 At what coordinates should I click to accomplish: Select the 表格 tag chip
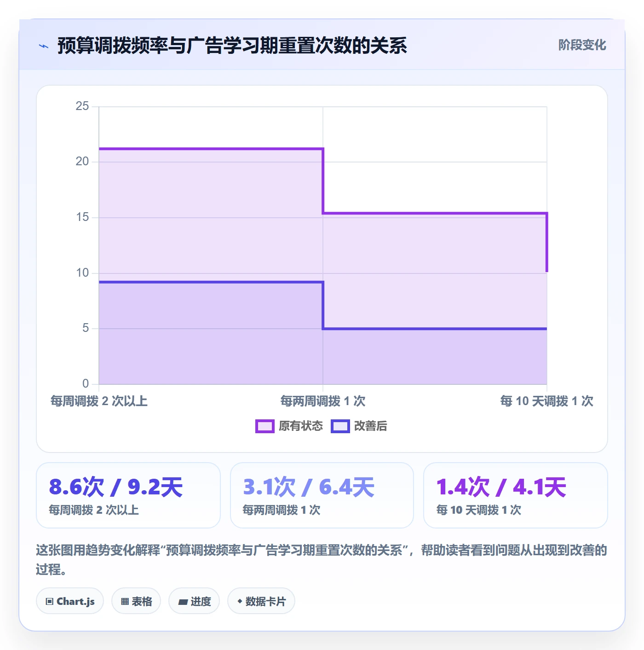136,601
